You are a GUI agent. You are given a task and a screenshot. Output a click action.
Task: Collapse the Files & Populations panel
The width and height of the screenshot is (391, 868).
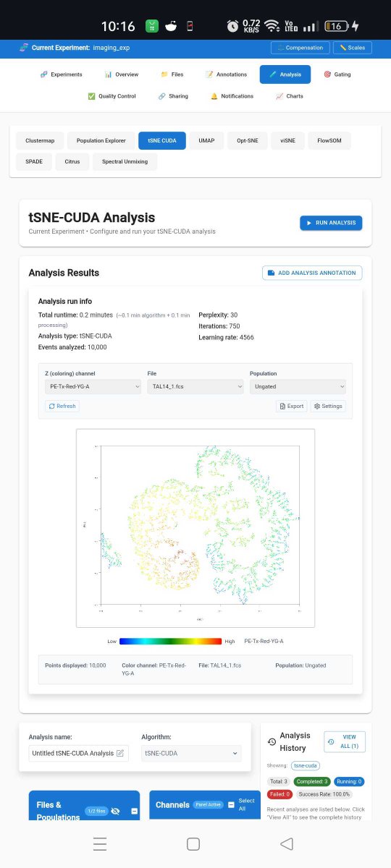pyautogui.click(x=134, y=811)
